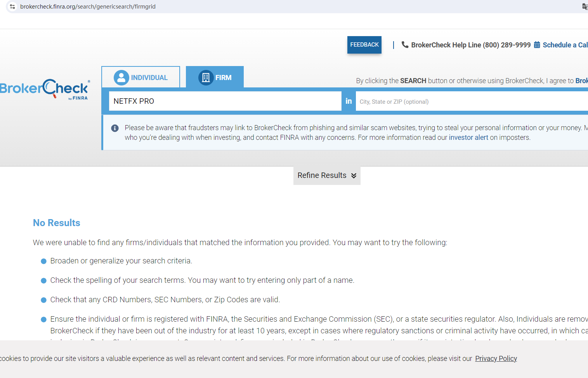
Task: Click the No Results heading
Action: [x=57, y=223]
